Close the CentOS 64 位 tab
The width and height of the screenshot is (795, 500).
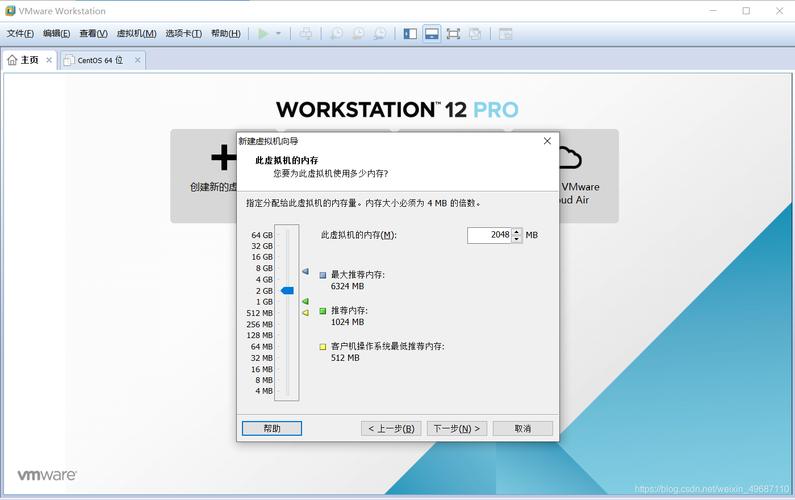pos(137,60)
